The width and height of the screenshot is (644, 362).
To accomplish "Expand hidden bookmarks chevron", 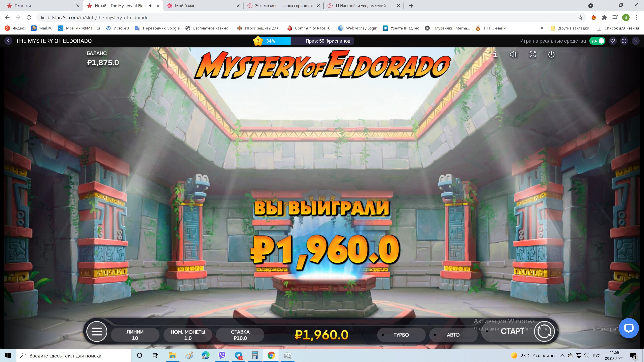I will point(542,28).
